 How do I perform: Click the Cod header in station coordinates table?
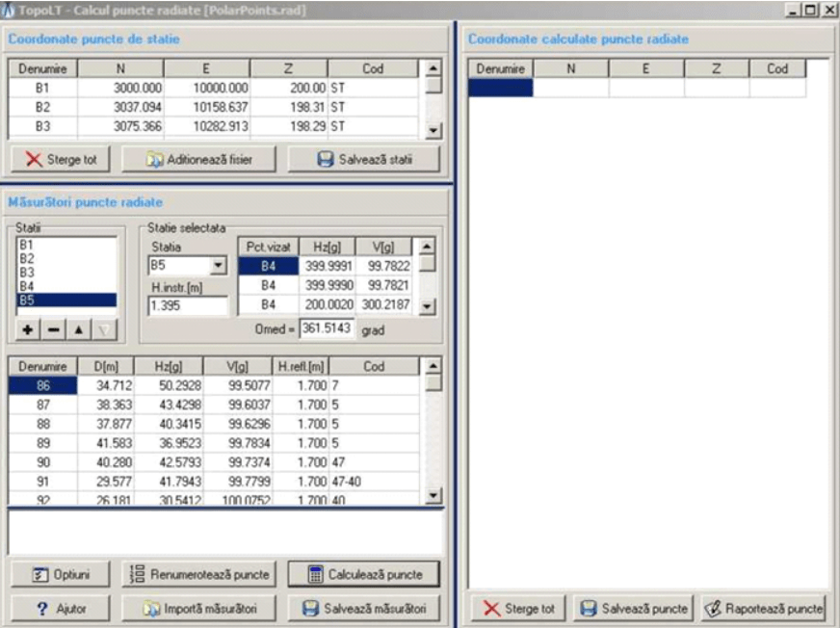(373, 68)
